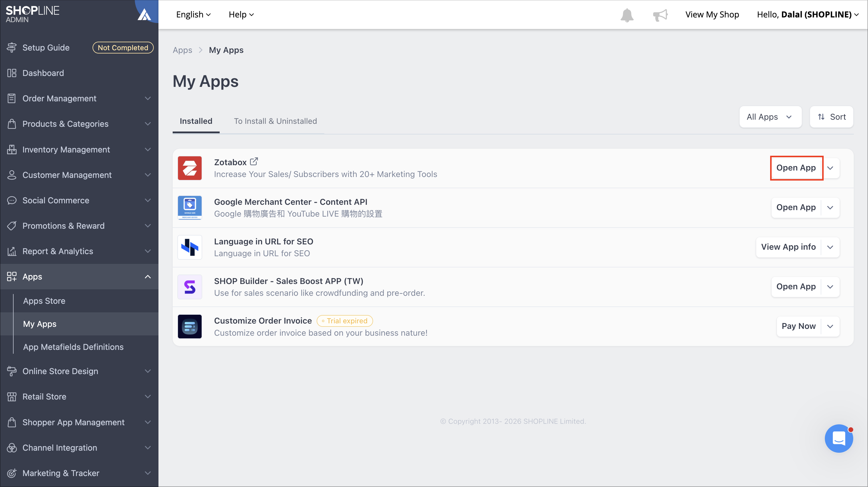The height and width of the screenshot is (487, 868).
Task: Expand the Zotabox row options chevron
Action: pos(830,168)
